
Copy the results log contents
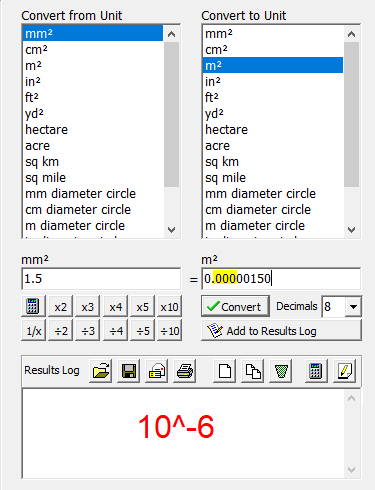253,371
